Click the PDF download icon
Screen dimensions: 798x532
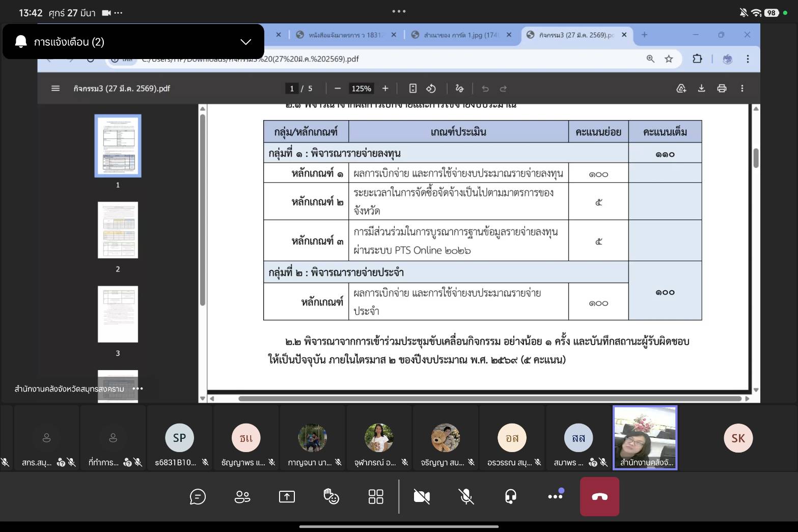[x=701, y=89]
